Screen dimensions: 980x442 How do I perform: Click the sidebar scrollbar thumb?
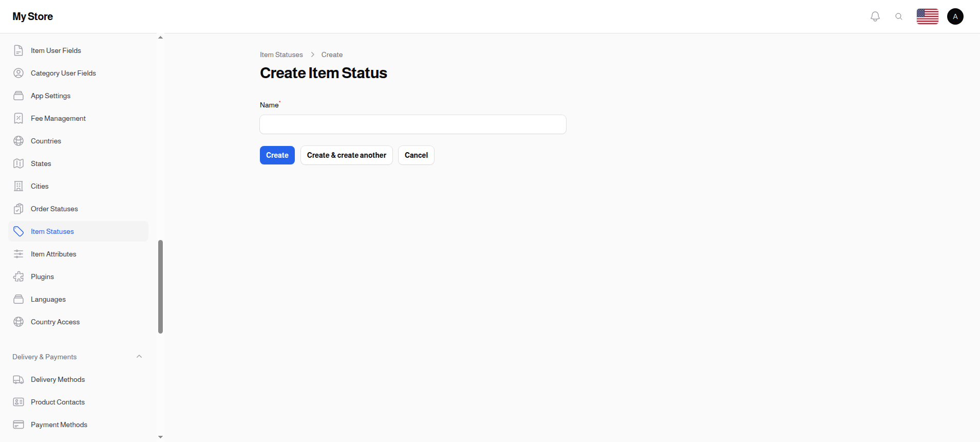[x=161, y=287]
